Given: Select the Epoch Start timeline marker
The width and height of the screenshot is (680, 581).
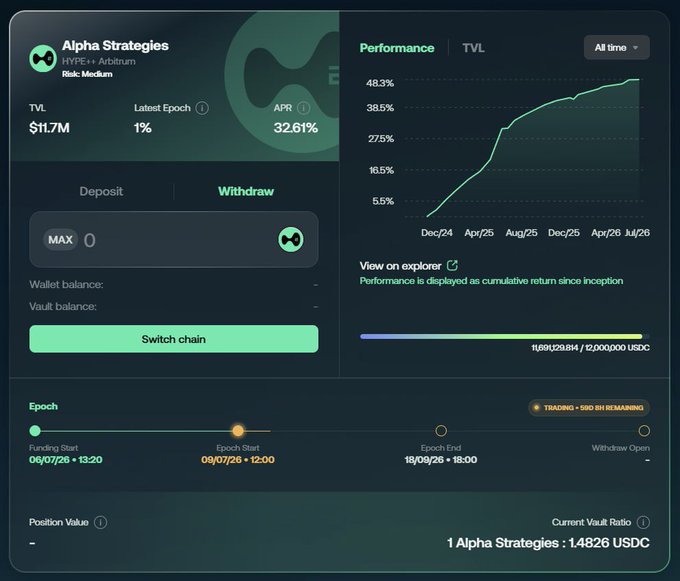Looking at the screenshot, I should (x=238, y=431).
